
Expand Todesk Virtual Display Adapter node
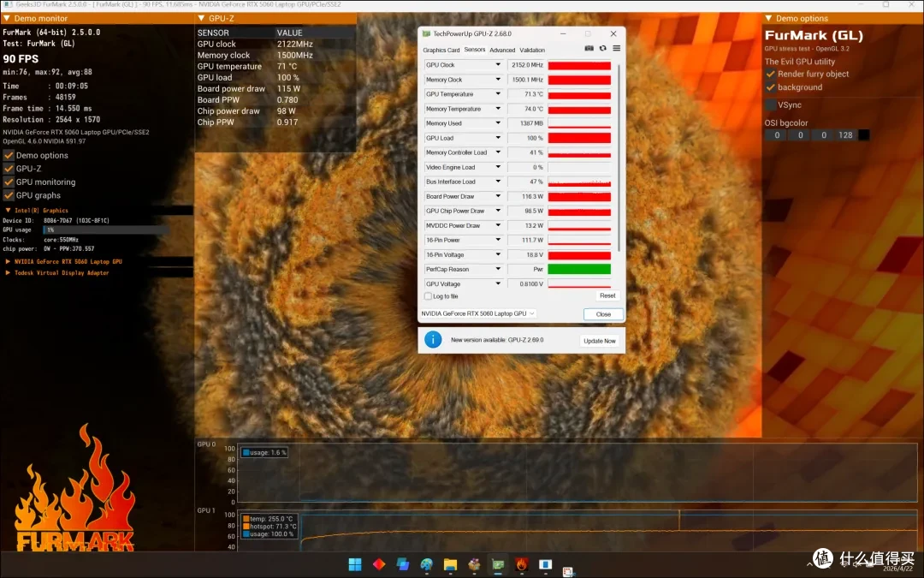(x=8, y=272)
